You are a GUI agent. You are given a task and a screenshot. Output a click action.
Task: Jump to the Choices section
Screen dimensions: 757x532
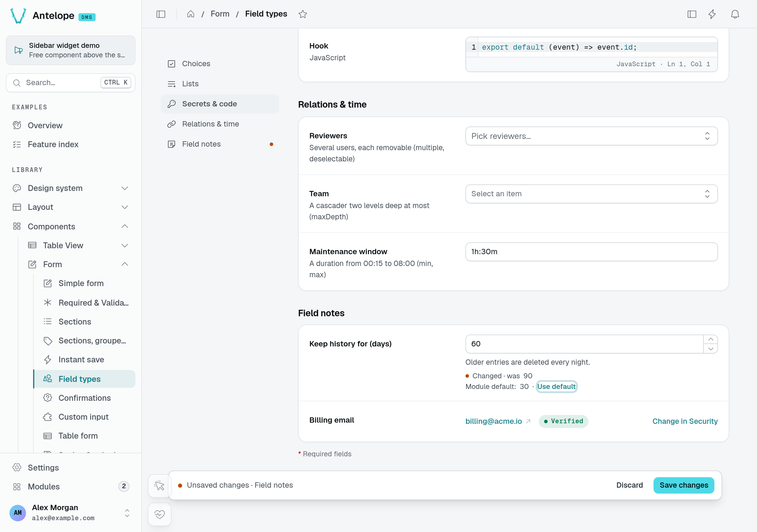(220, 64)
